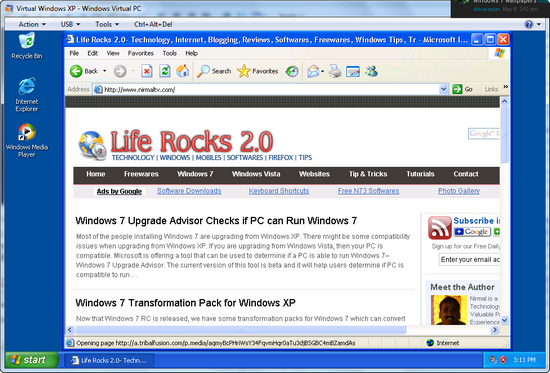Open the Photo Gallery link
Image resolution: width=550 pixels, height=373 pixels.
pyautogui.click(x=459, y=191)
